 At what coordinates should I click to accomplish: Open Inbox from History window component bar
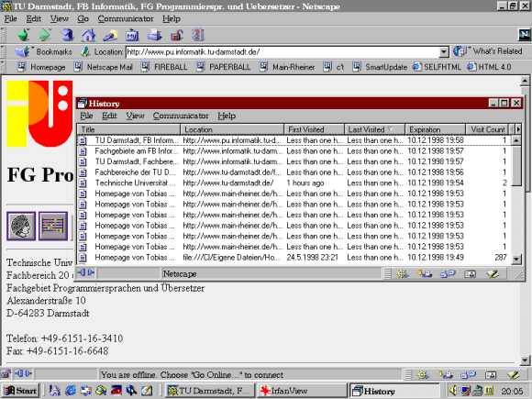tap(425, 274)
